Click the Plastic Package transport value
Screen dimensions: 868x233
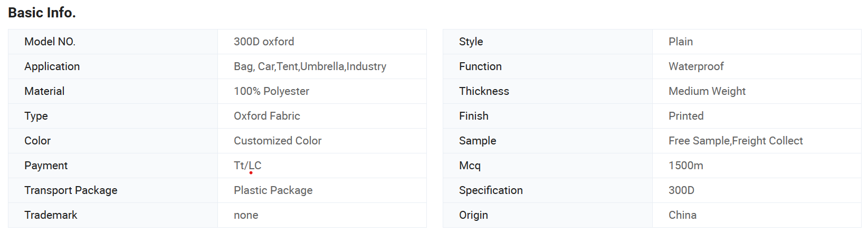[273, 190]
